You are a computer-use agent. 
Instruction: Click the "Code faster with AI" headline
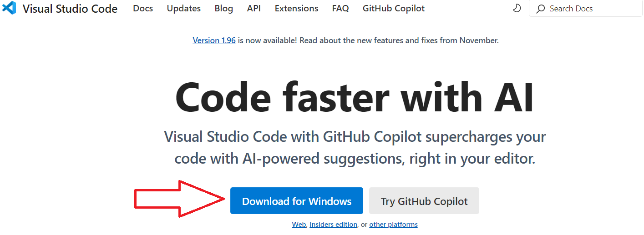[355, 98]
